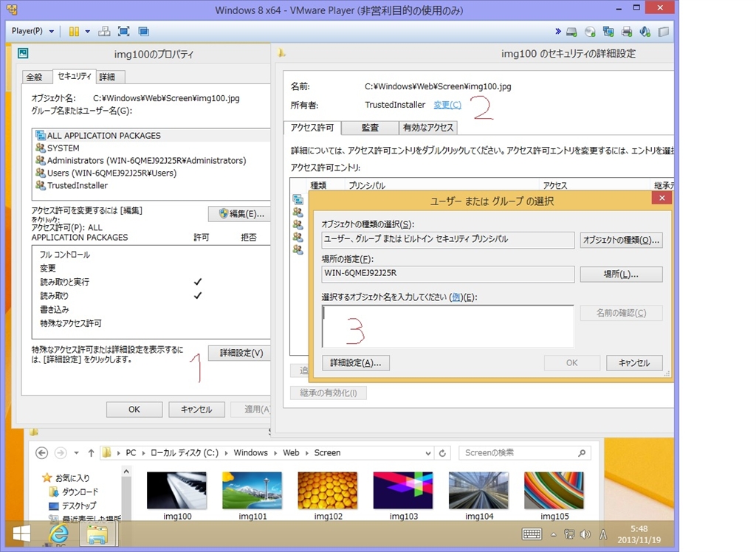Click the 変更(C) owner link
The height and width of the screenshot is (552, 756).
(447, 106)
